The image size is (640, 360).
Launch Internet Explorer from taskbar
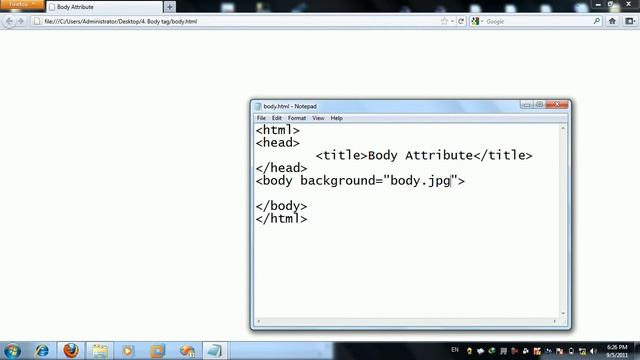pyautogui.click(x=42, y=351)
